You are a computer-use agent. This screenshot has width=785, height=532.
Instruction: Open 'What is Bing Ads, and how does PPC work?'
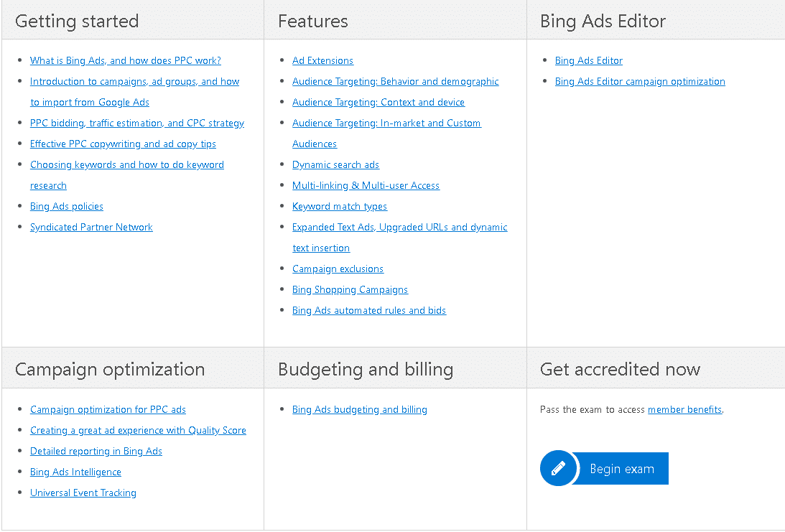(x=125, y=60)
